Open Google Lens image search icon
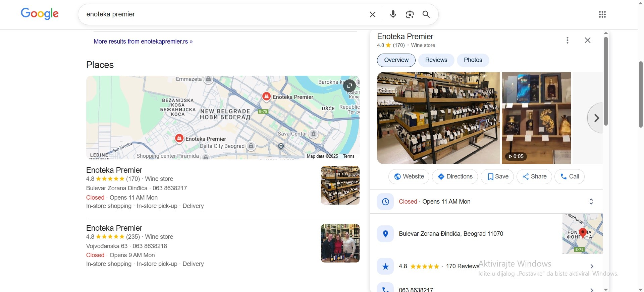The image size is (644, 292). click(x=410, y=14)
